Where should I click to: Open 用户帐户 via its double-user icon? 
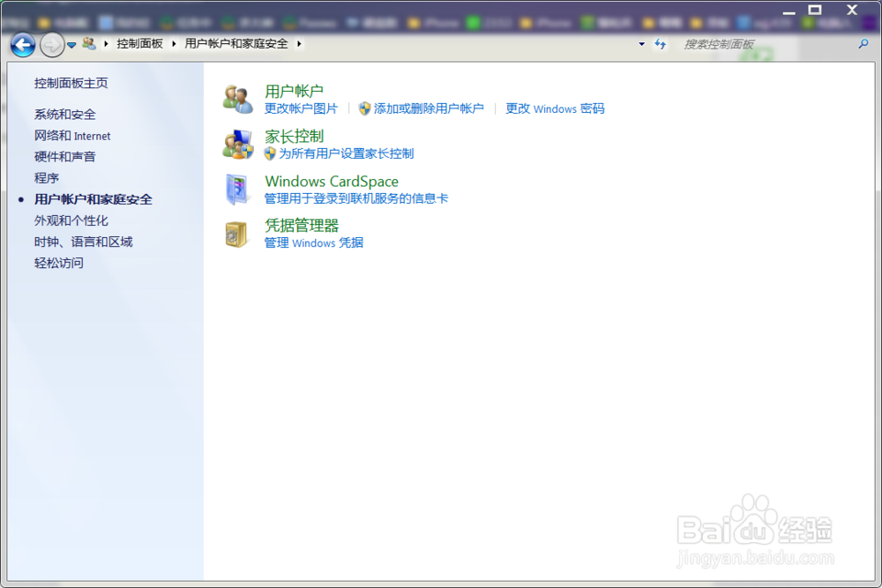coord(238,97)
